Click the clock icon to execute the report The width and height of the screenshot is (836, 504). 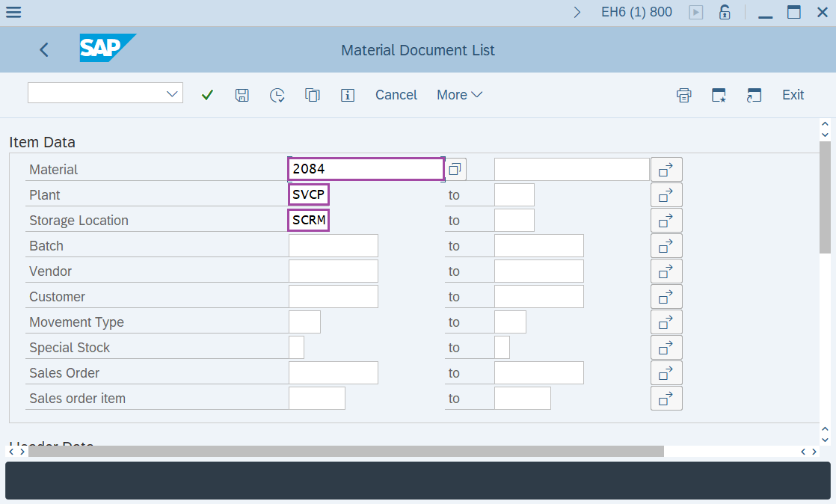(x=277, y=95)
